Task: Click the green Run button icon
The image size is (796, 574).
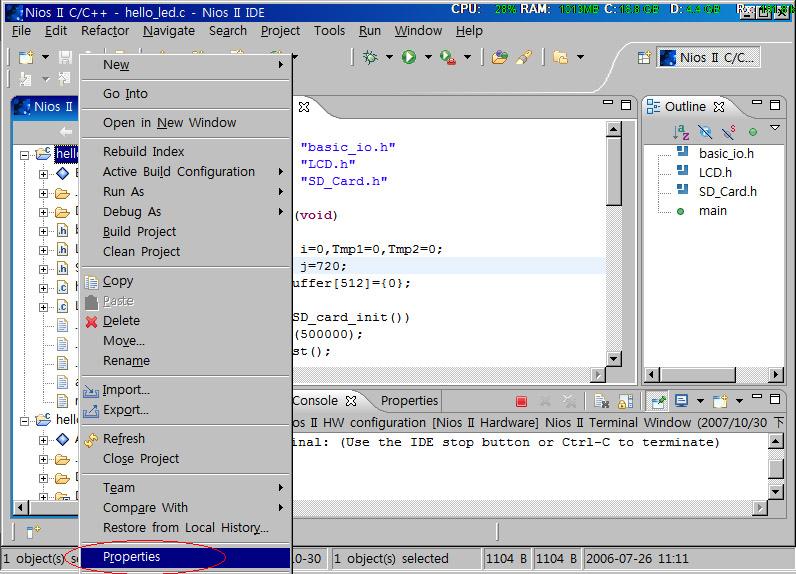Action: (409, 57)
